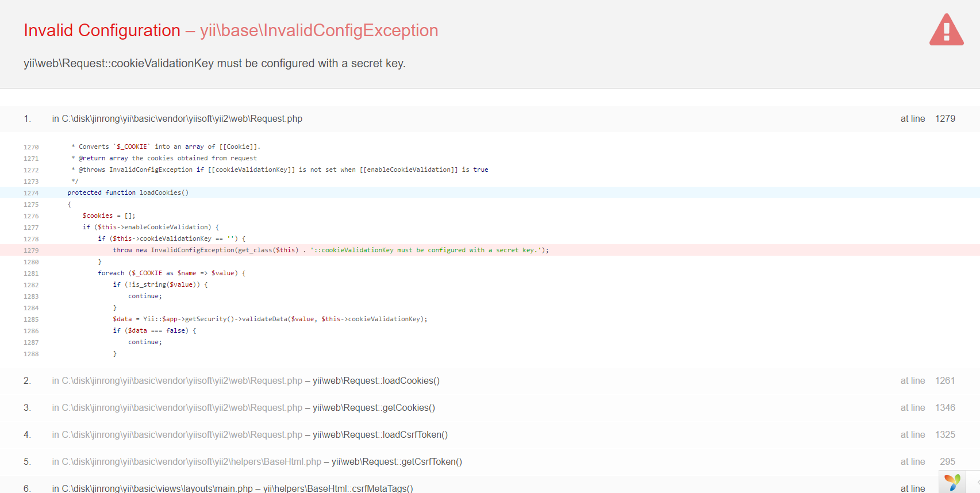Click line number 1279 in the gutter
The height and width of the screenshot is (493, 980).
31,251
